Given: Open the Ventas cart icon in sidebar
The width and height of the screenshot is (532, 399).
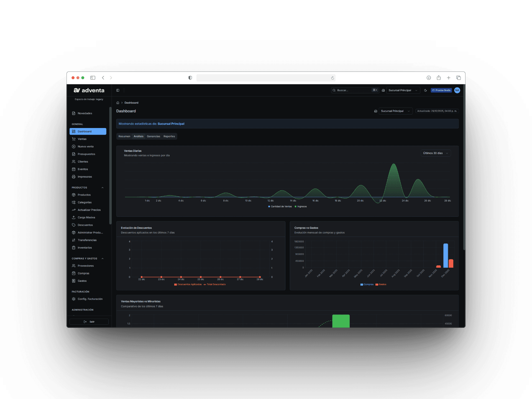Looking at the screenshot, I should click(74, 139).
